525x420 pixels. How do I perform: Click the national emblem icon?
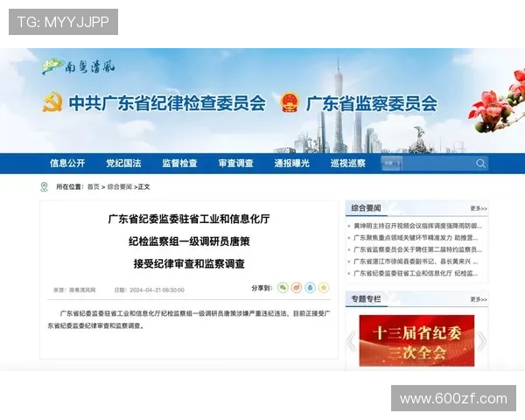point(290,102)
